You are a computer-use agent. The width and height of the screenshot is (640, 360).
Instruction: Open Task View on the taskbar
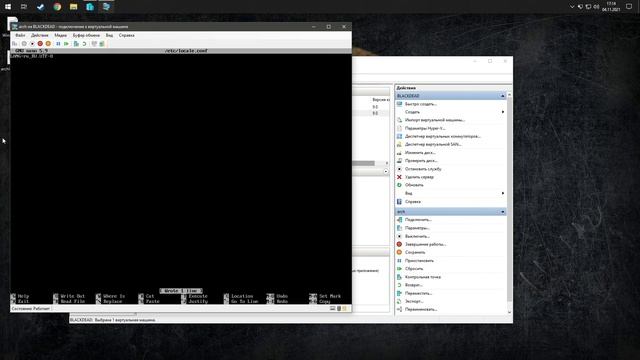[x=24, y=7]
